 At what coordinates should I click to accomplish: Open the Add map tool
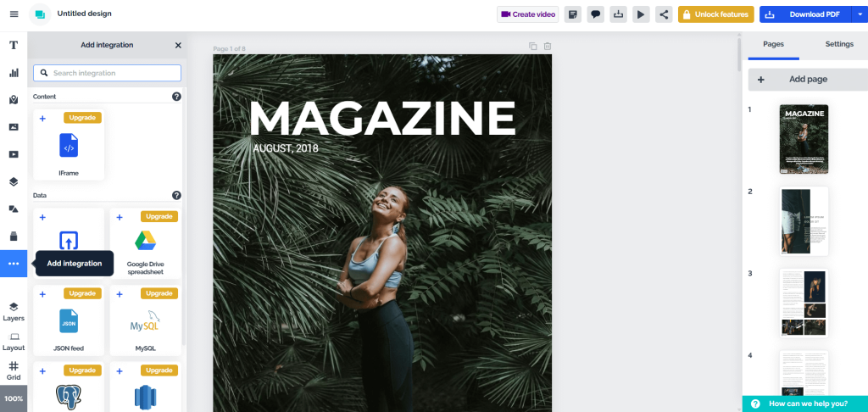(14, 100)
